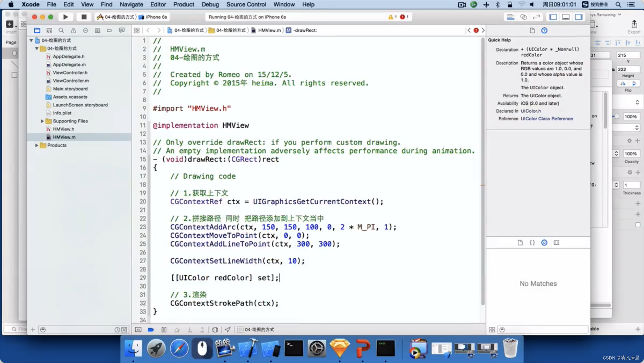Select HMView.h file
This screenshot has width=644, height=363.
click(63, 129)
